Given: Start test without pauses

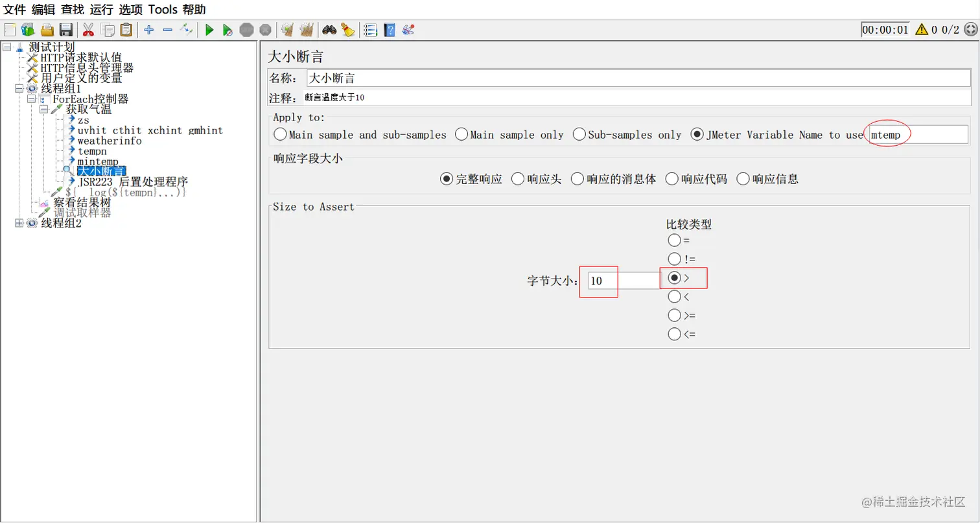Looking at the screenshot, I should tap(227, 29).
